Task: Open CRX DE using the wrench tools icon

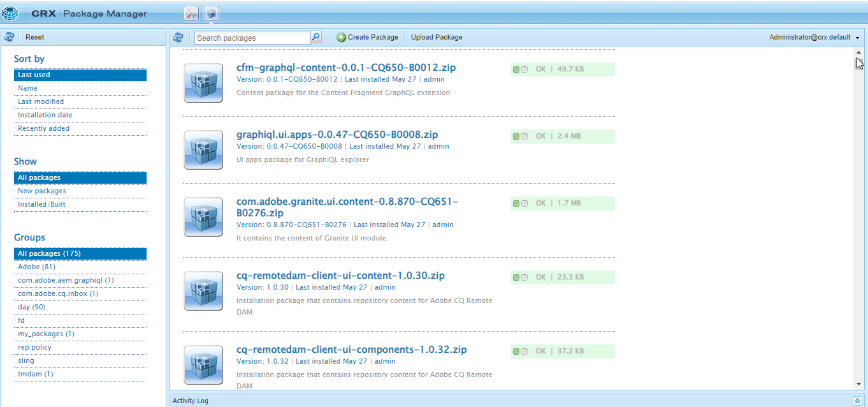Action: point(191,13)
